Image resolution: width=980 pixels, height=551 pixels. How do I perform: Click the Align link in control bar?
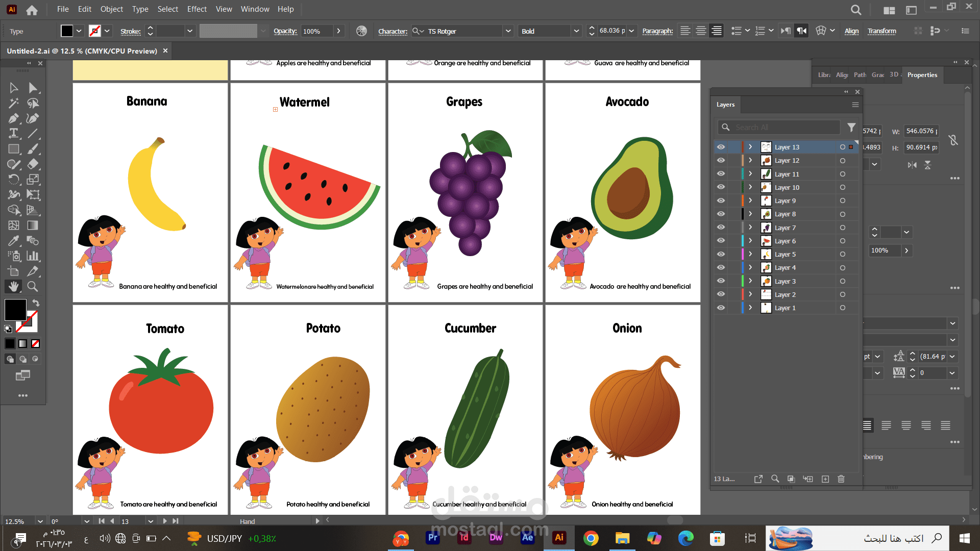coord(851,31)
